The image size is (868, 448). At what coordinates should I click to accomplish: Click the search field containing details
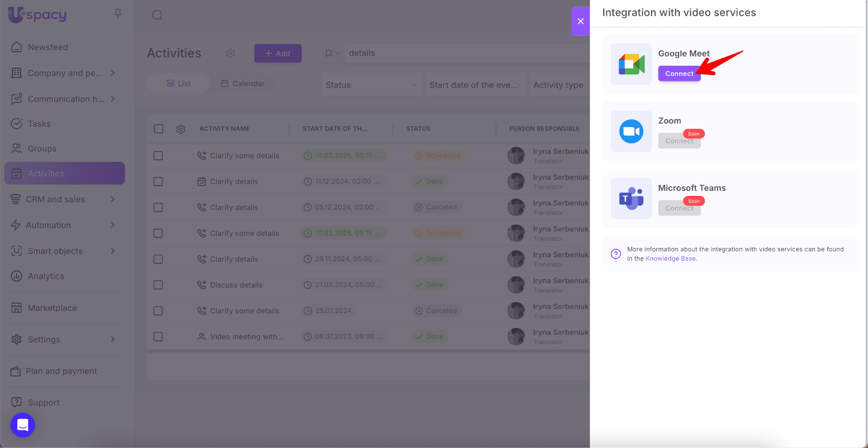coord(461,53)
